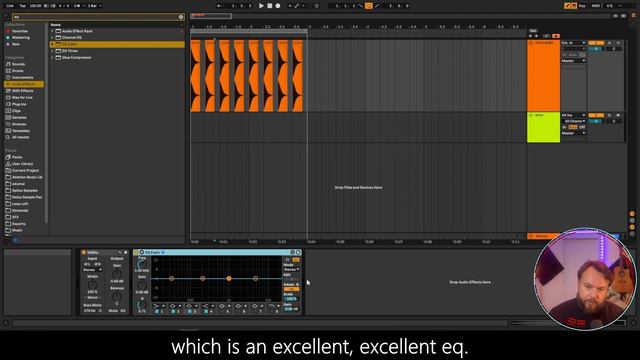This screenshot has height=360, width=640.
Task: Expand Channel EQ browser item
Action: [x=52, y=38]
